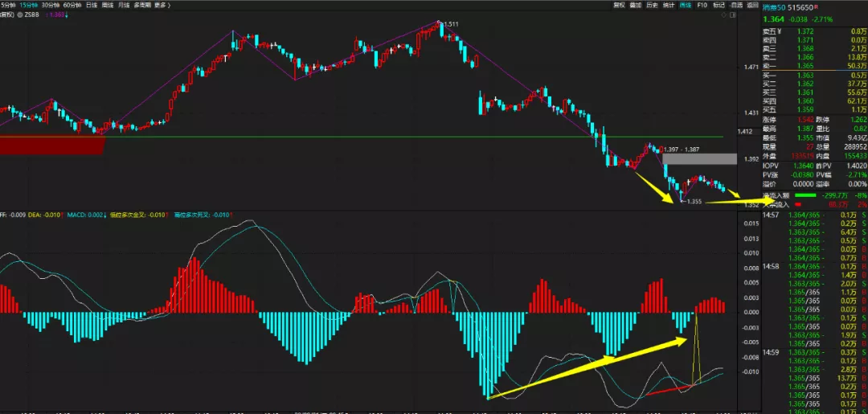868x414 pixels.
Task: Click the 最高 value 1.387
Action: (x=805, y=129)
